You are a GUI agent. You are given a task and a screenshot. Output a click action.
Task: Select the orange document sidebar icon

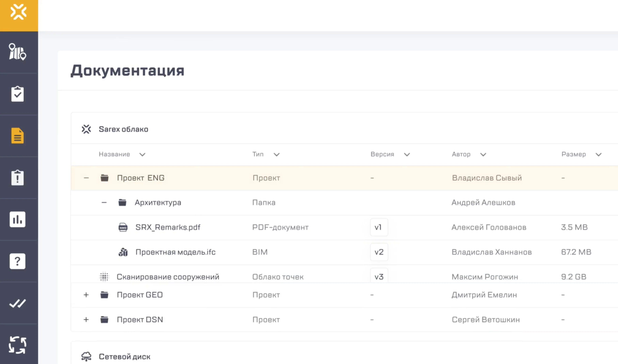(x=17, y=135)
